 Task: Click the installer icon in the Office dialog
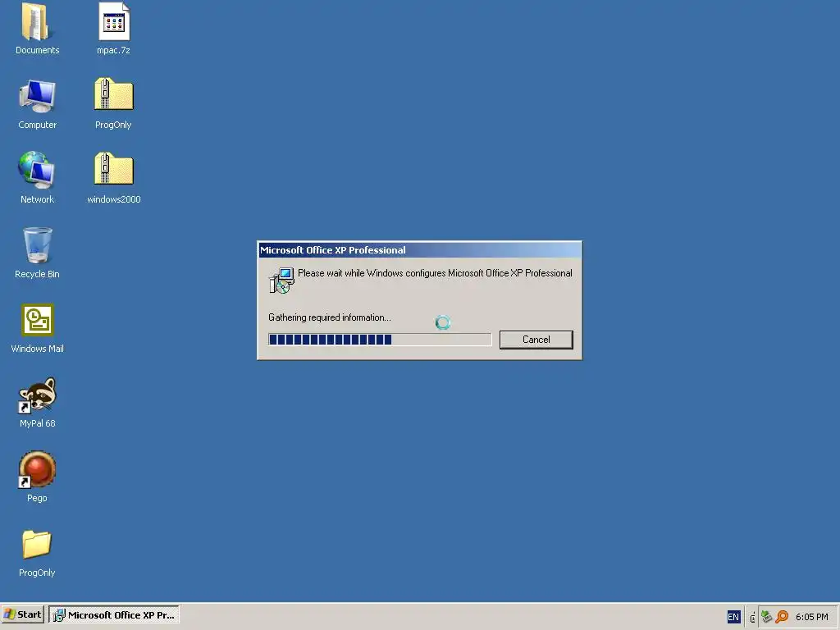click(x=281, y=281)
